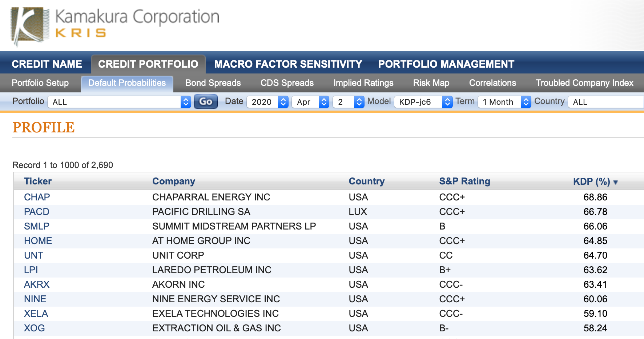Click B+ rating for LAREDO PETROLEUM
This screenshot has width=644, height=339.
(445, 270)
